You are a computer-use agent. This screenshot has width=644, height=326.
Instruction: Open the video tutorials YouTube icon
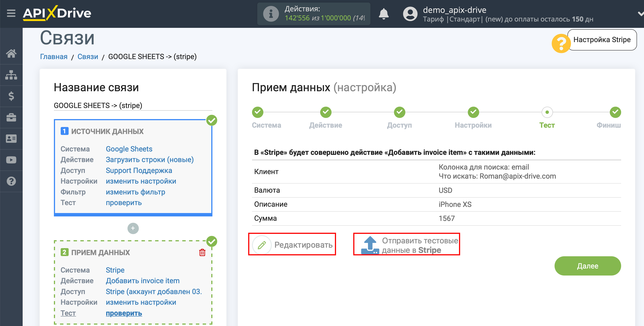[x=11, y=160]
